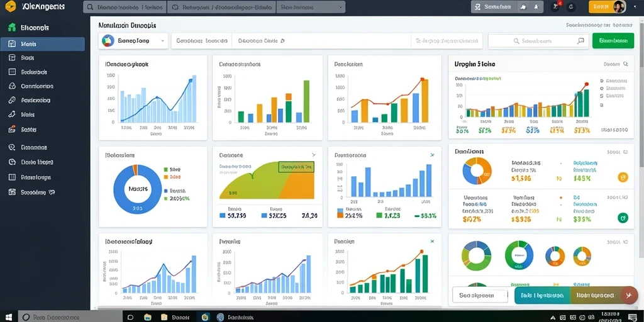Click the green button beside the search field
Screen dimensions: 644x322
point(613,41)
